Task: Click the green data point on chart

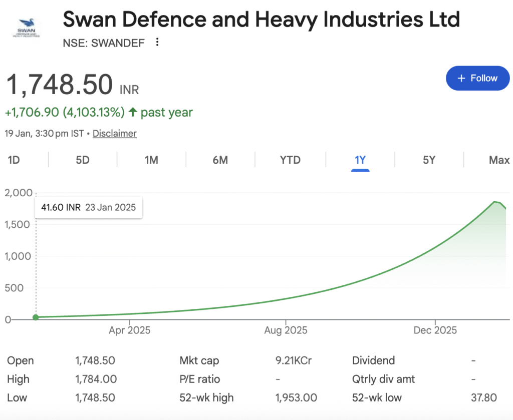Action: [36, 317]
